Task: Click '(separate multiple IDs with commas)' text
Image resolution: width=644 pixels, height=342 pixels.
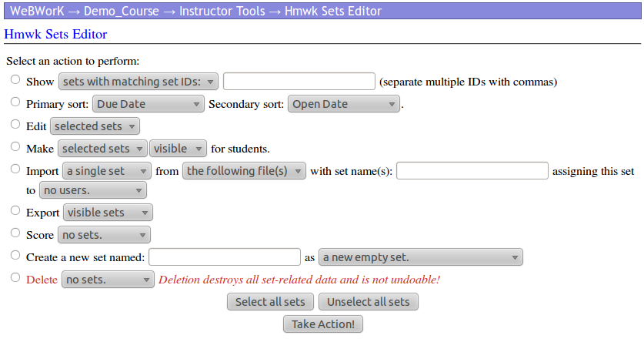Action: pos(469,82)
